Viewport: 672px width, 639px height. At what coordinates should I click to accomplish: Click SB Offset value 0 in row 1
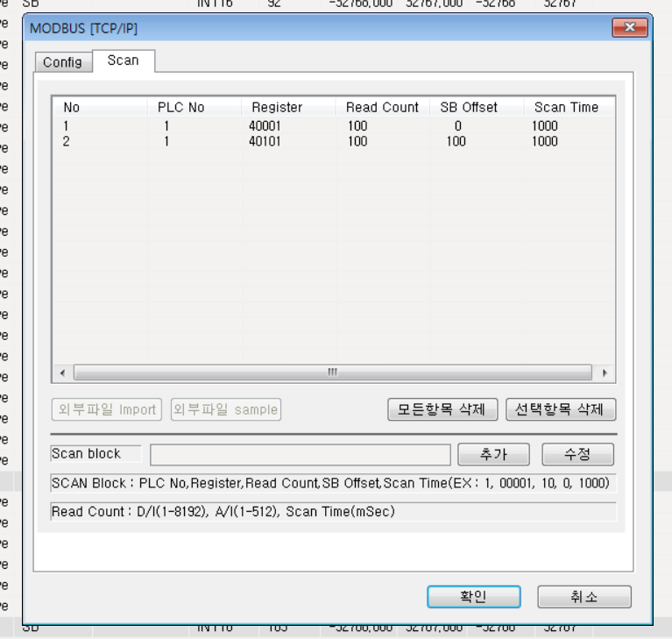coord(457,126)
